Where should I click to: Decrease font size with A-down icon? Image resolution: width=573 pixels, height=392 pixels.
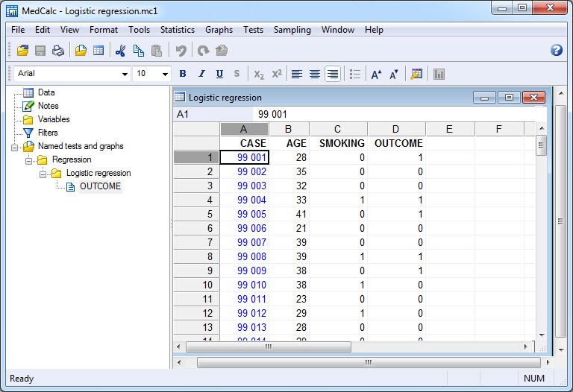point(394,74)
